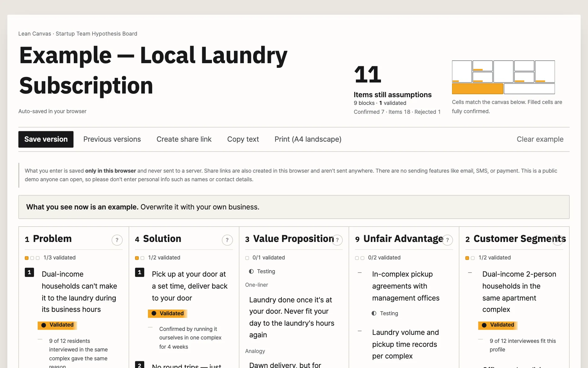Choose Create share link
The image size is (588, 368).
184,139
